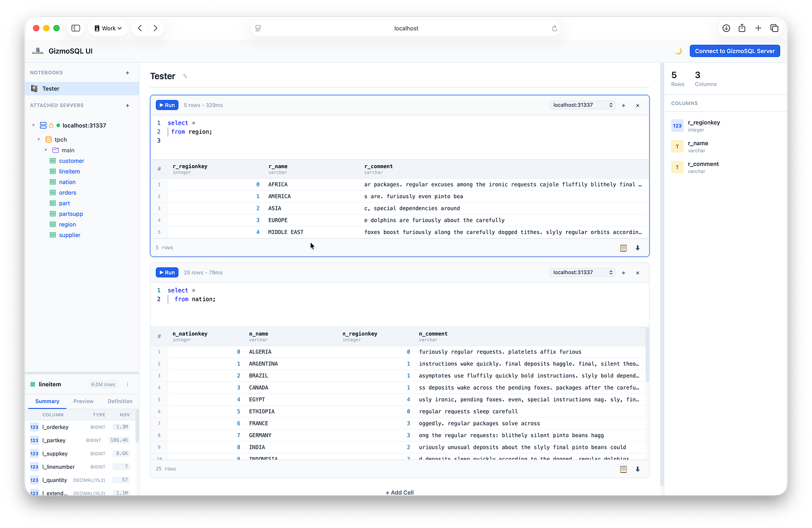Add a cell using the plus icon beside server selector
This screenshot has width=812, height=528.
pyautogui.click(x=623, y=105)
